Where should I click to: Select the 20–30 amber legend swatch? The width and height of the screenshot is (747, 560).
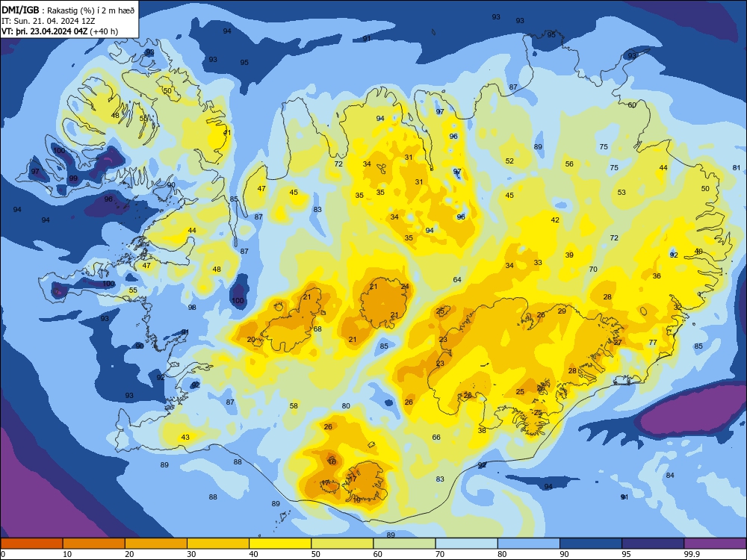click(156, 544)
